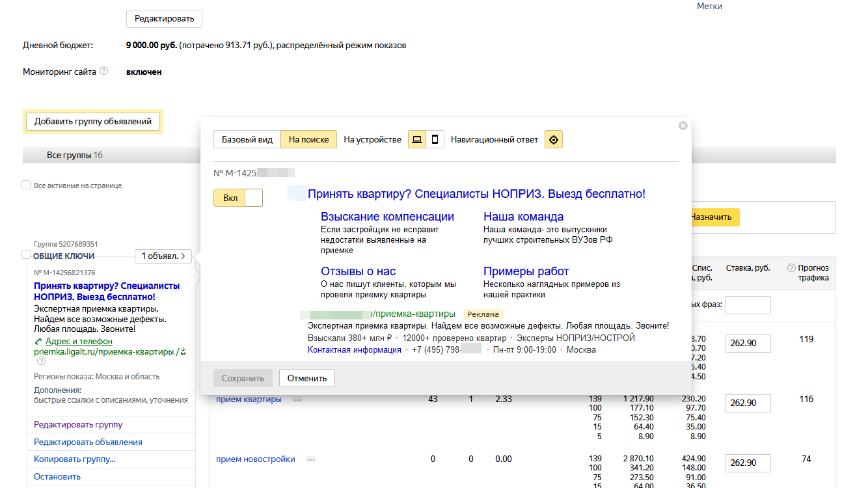Tick the ОБЩИЕ КЛЮЧИ group checkbox
The height and width of the screenshot is (488, 868).
[x=26, y=256]
